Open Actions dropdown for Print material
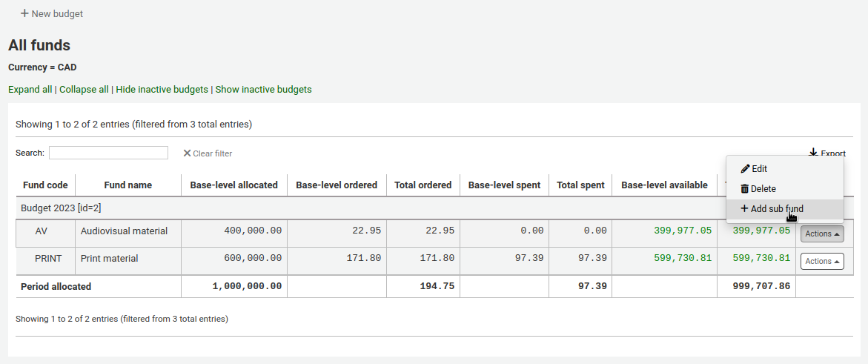The width and height of the screenshot is (868, 364). point(822,261)
